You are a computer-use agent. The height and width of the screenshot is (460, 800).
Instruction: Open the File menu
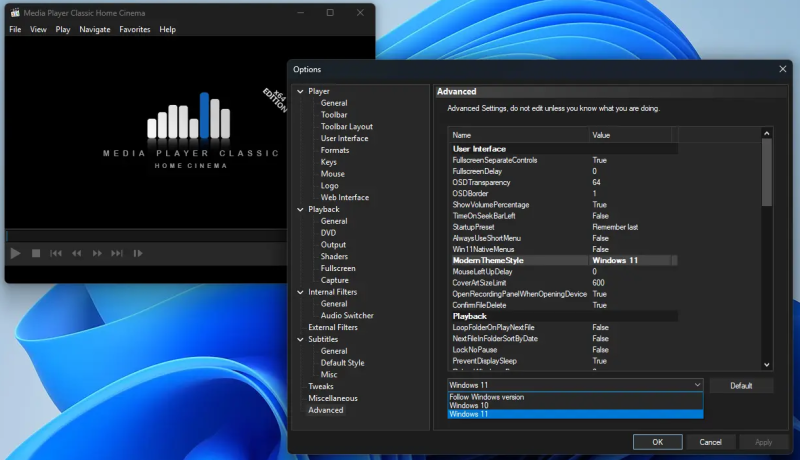(15, 30)
